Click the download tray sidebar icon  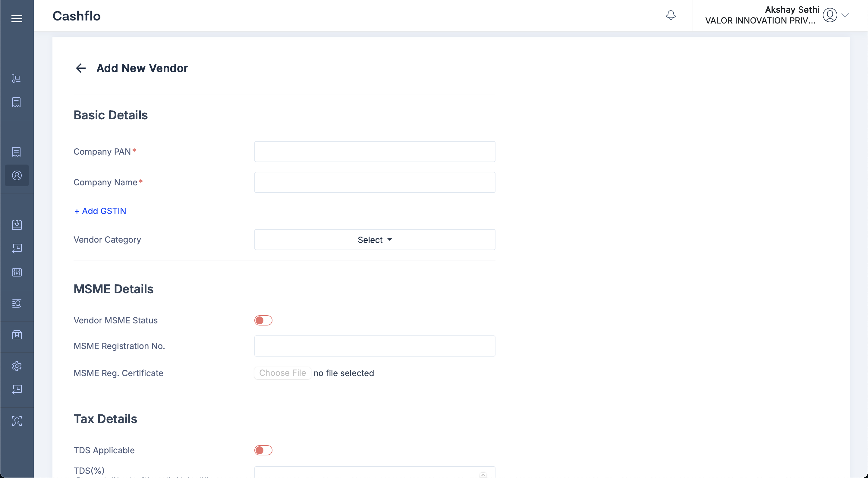pos(17,225)
